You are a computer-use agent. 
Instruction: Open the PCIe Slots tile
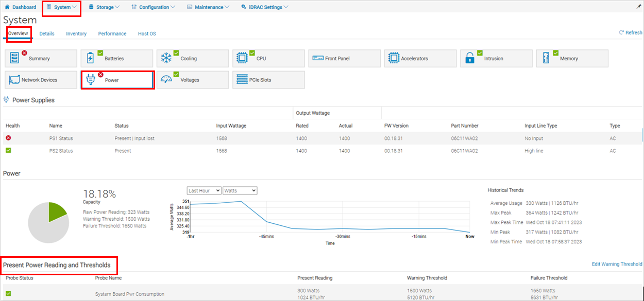point(268,80)
